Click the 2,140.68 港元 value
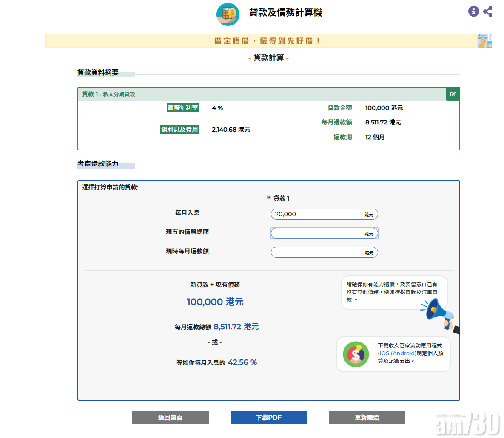The image size is (504, 438). coord(231,130)
